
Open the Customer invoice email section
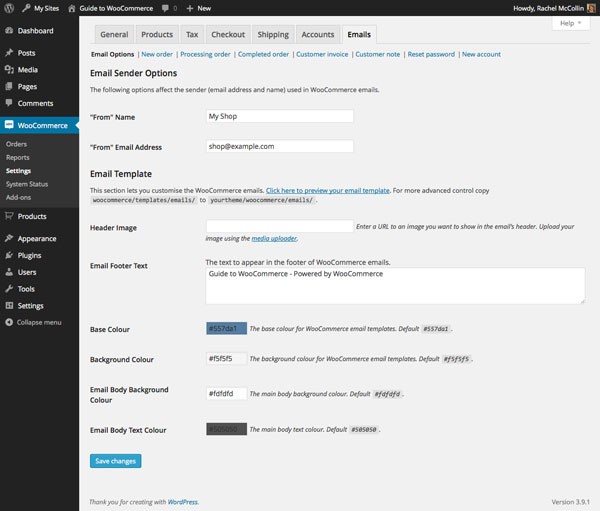(x=322, y=54)
